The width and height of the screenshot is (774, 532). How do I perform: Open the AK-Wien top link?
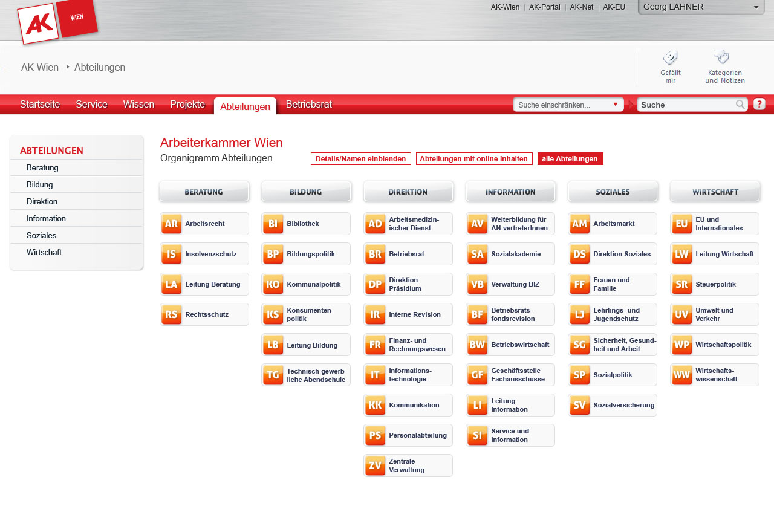[x=505, y=7]
